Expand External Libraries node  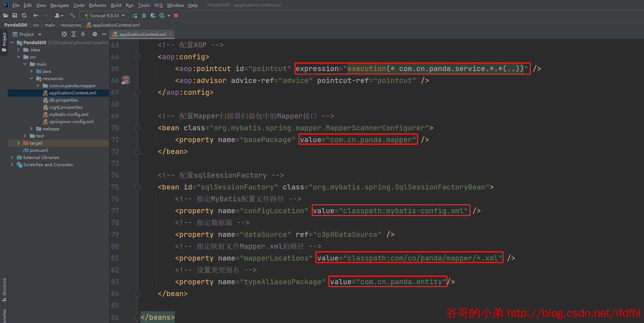tap(12, 157)
